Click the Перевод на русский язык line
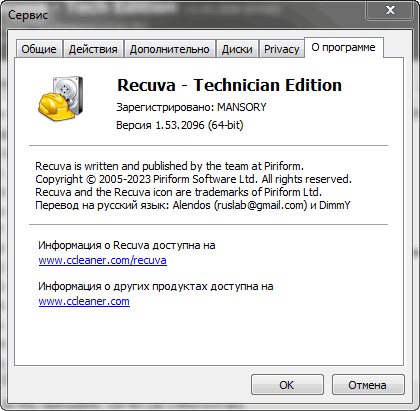Screen dimensions: 420x411 [x=193, y=205]
